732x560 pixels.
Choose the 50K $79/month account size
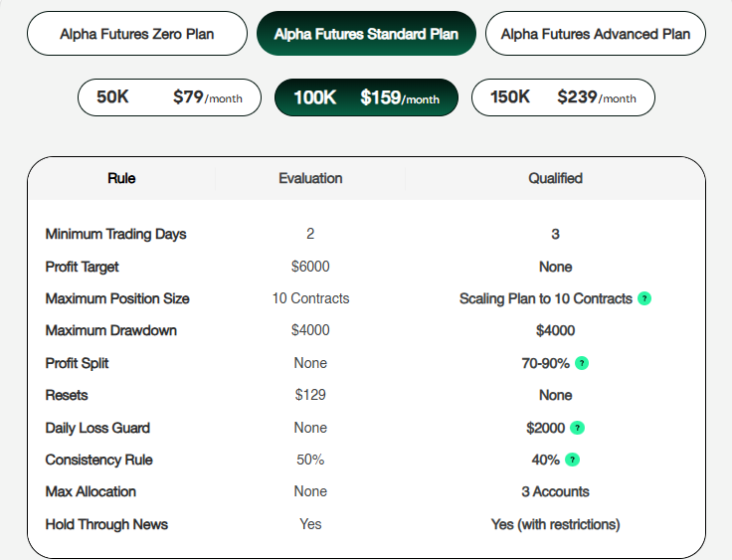[169, 97]
